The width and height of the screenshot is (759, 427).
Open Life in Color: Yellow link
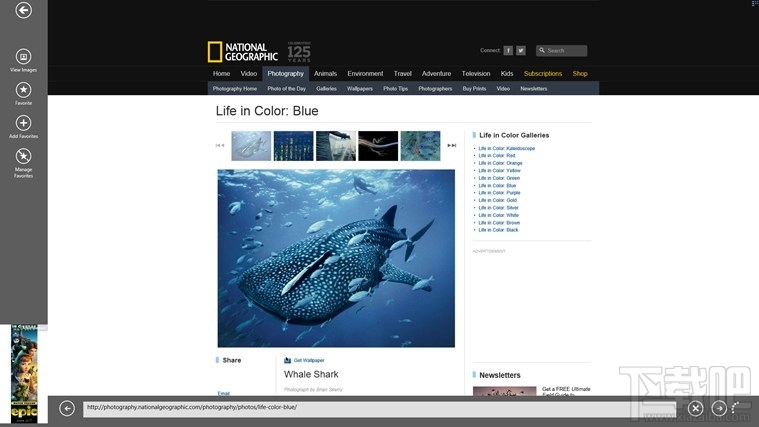[x=500, y=171]
